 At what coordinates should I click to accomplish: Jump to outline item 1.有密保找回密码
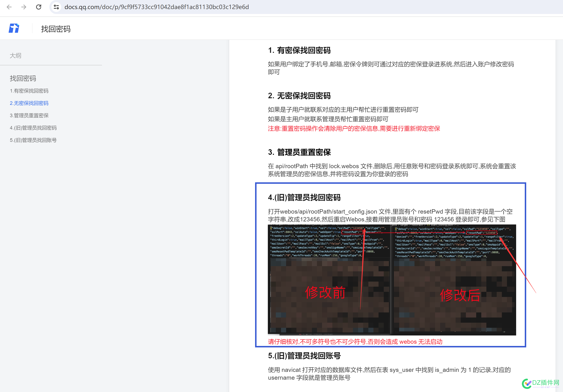(29, 91)
